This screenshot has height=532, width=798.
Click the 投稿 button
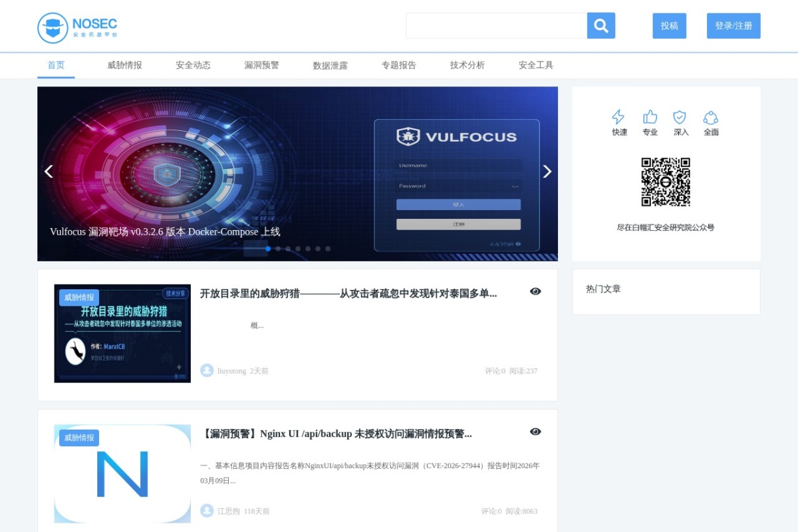click(x=669, y=26)
